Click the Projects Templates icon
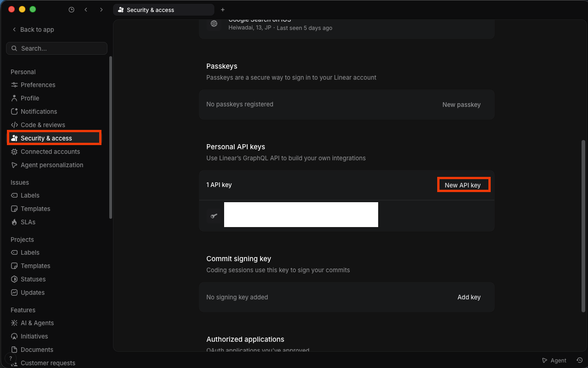This screenshot has width=588, height=368. (x=14, y=266)
